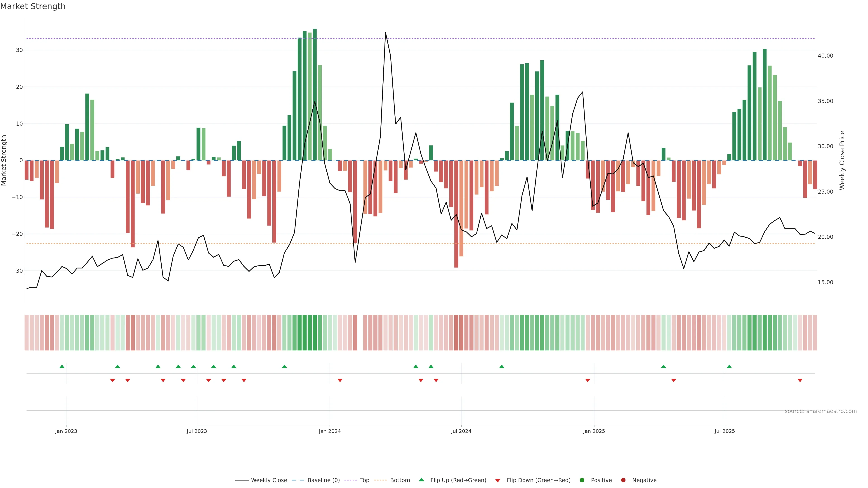Click the last red flip-down triangle marker
Image resolution: width=868 pixels, height=488 pixels.
tap(800, 380)
